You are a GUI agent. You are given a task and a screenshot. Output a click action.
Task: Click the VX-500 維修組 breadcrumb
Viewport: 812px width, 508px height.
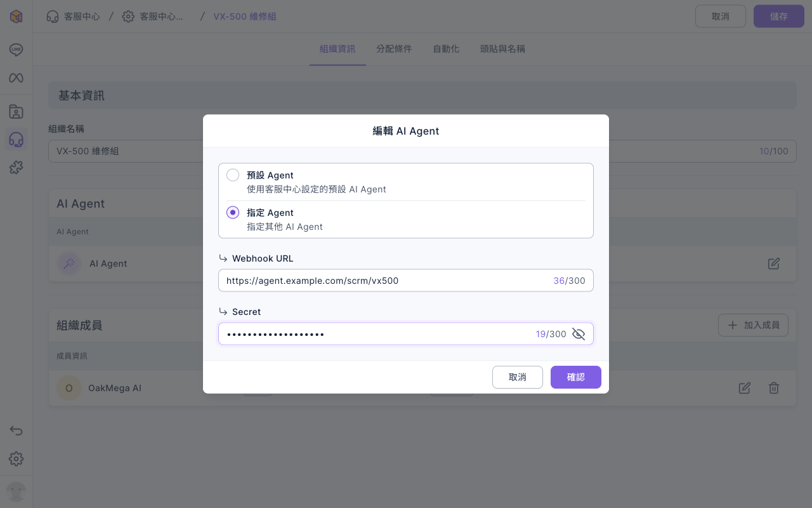(x=244, y=17)
